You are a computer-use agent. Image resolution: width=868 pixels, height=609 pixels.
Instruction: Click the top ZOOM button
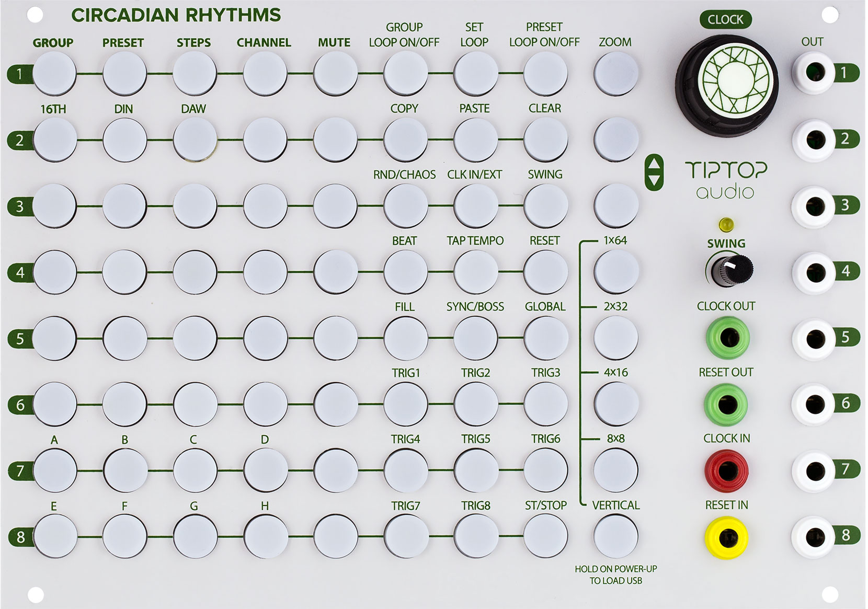tap(616, 74)
